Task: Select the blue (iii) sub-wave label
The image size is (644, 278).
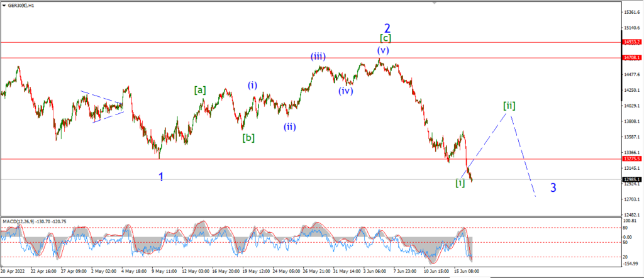Action: (319, 57)
